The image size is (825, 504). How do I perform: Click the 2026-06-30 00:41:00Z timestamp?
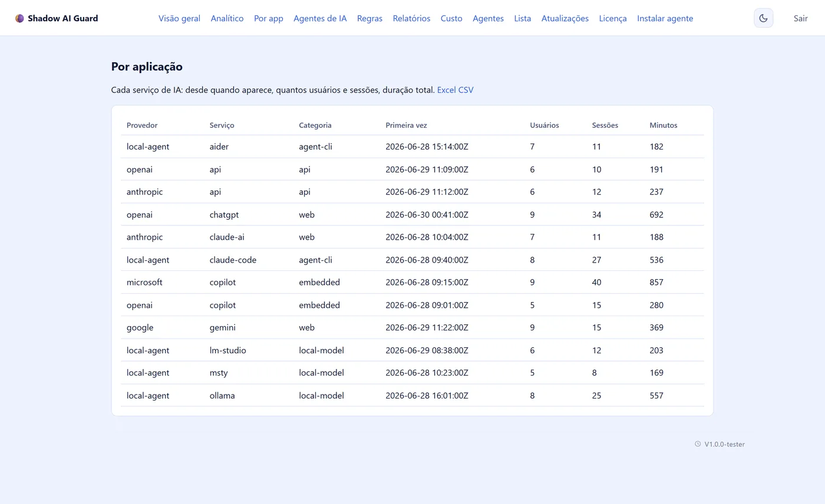click(427, 214)
